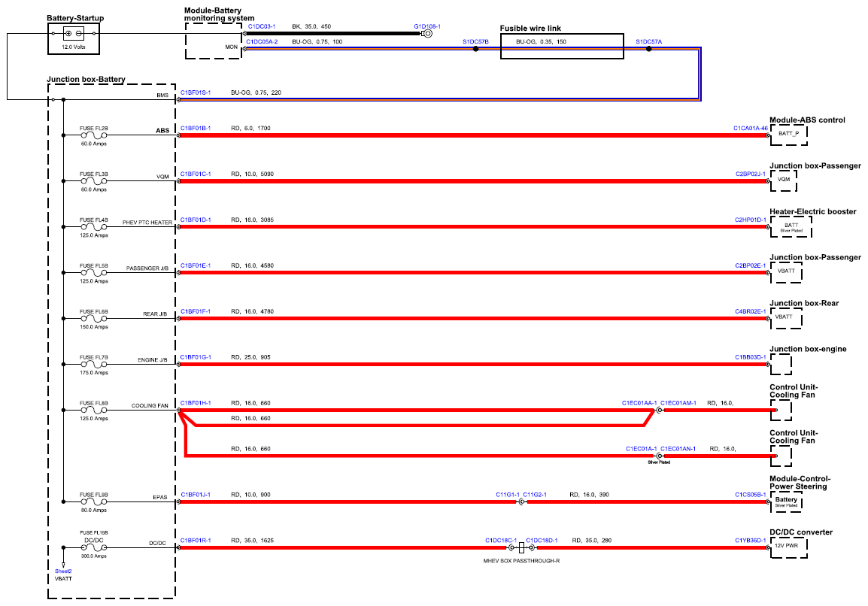
Task: Select the "RD, 10.0, 5090" wire label
Action: click(253, 174)
